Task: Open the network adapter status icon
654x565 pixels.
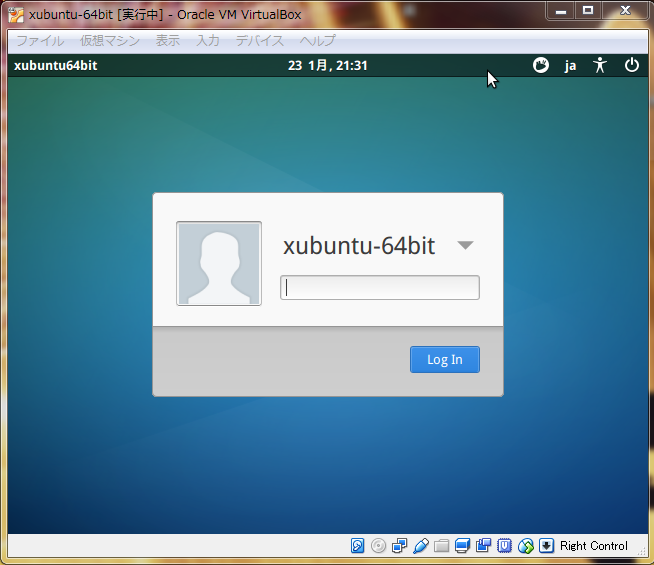Action: coord(400,545)
